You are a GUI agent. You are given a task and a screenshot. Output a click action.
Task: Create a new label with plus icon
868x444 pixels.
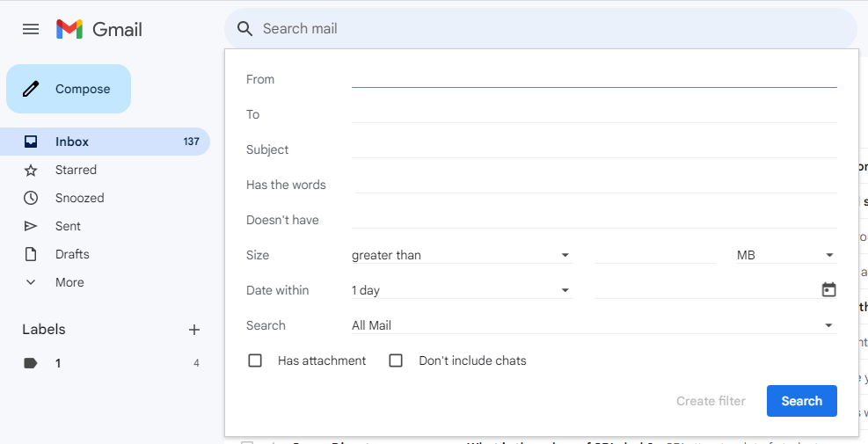194,330
